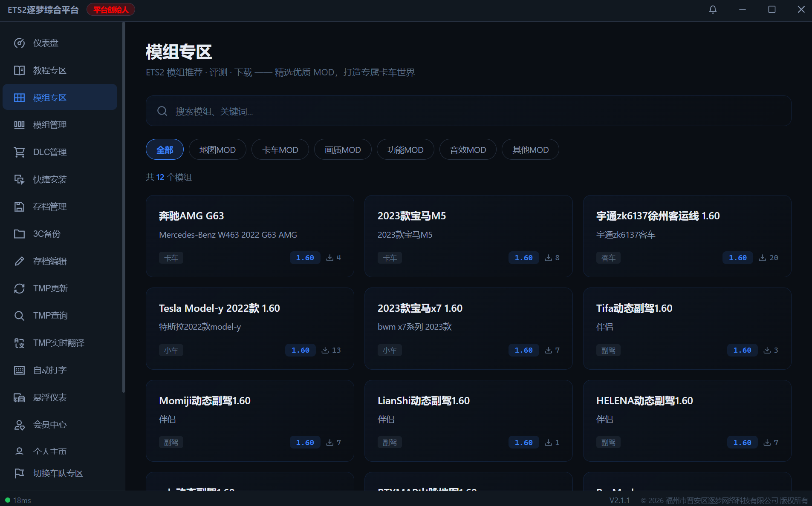Click the V2.1.1 version label
This screenshot has height=506, width=812.
tap(619, 500)
